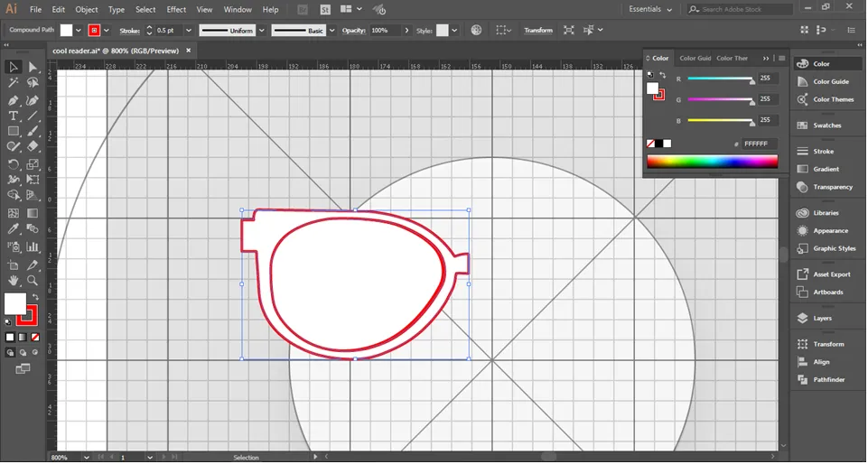Select the Type tool
The image size is (868, 464).
(14, 116)
